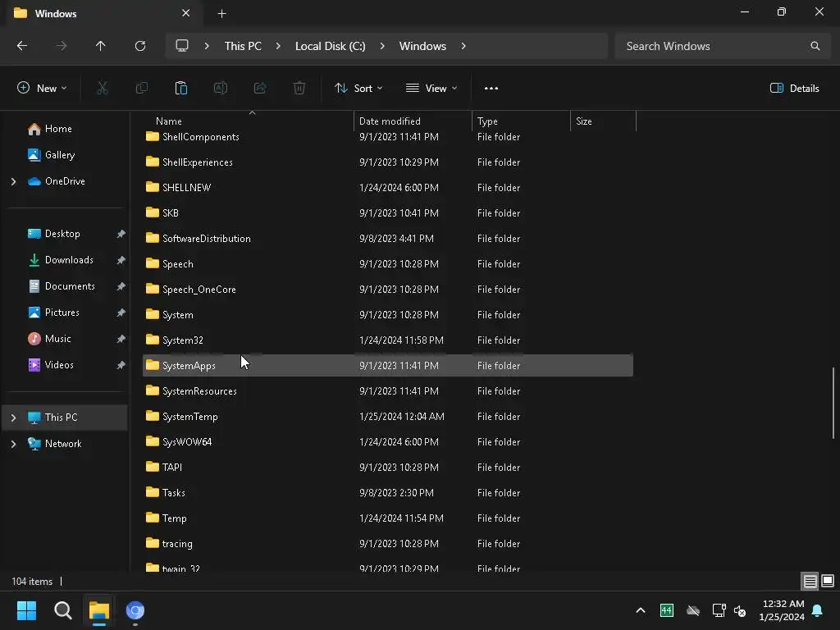The height and width of the screenshot is (630, 840).
Task: Open the Chromium browser taskbar icon
Action: [x=135, y=610]
